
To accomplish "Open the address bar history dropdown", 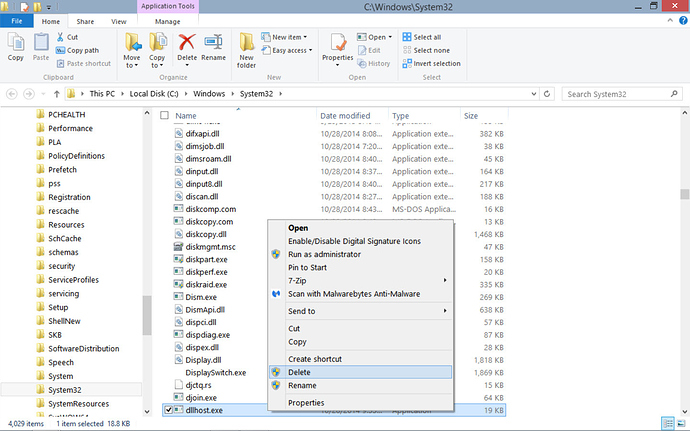I will (x=534, y=94).
